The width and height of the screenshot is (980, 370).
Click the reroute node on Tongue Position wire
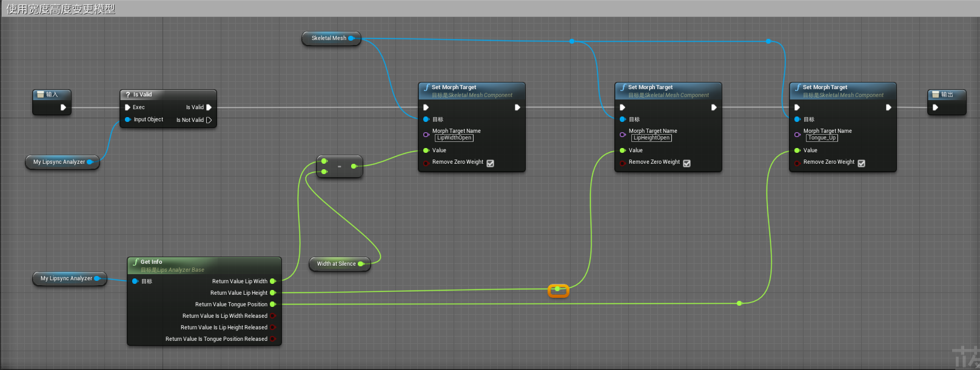[x=739, y=303]
